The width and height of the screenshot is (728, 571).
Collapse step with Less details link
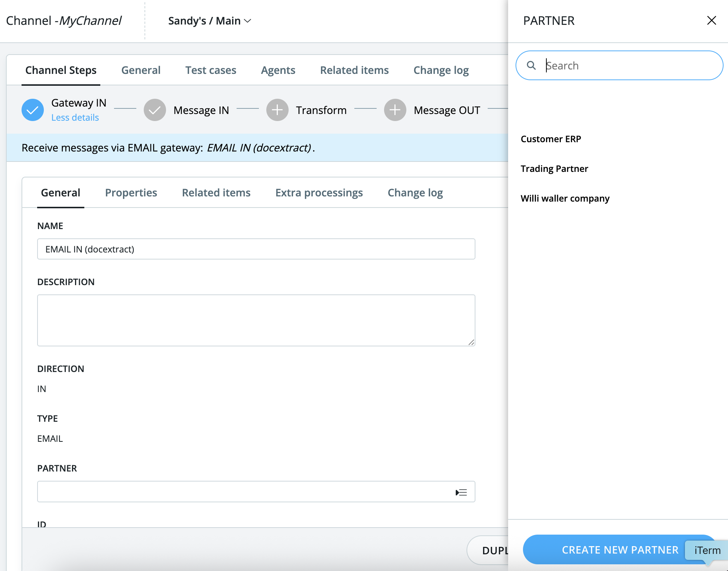coord(75,117)
